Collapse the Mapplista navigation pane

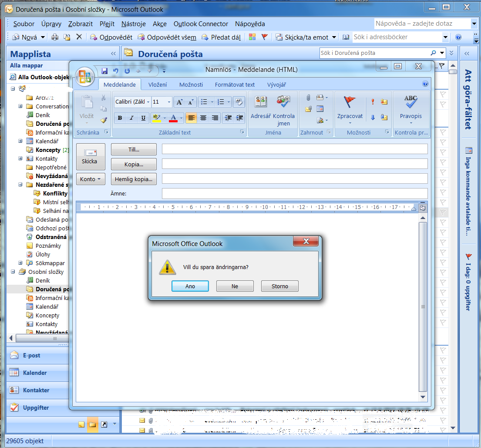pos(113,54)
